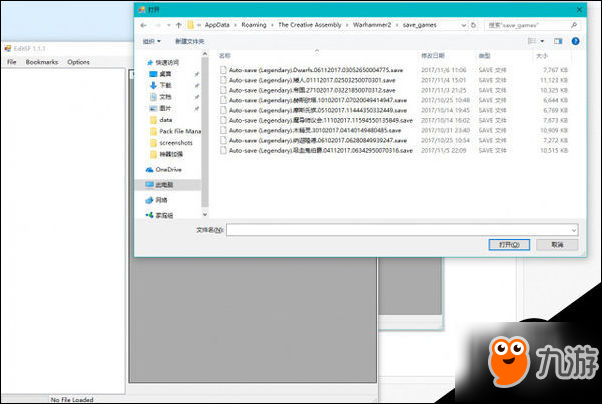
Task: Expand the file name combo box dropdown
Action: (x=574, y=230)
